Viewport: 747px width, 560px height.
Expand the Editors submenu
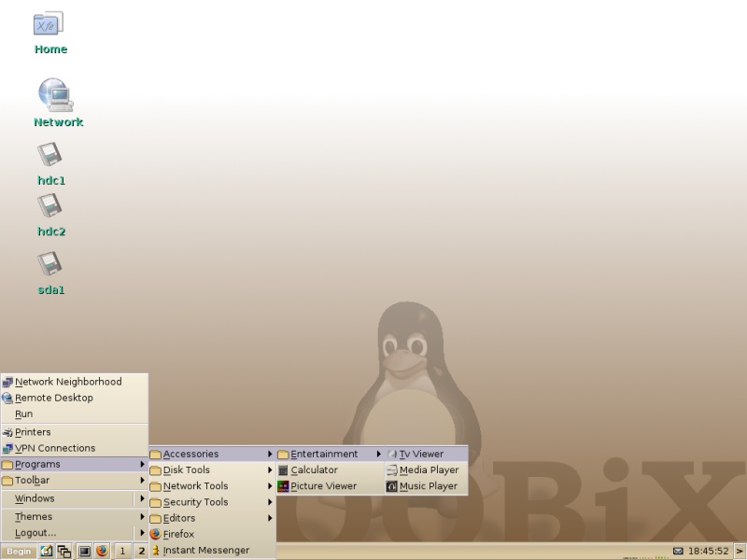click(x=179, y=518)
